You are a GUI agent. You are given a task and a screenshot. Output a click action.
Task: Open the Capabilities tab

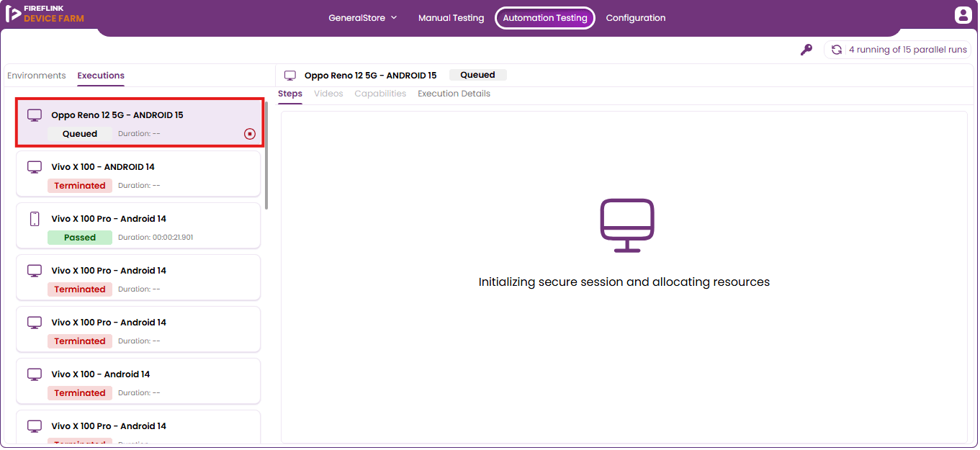[x=380, y=94]
